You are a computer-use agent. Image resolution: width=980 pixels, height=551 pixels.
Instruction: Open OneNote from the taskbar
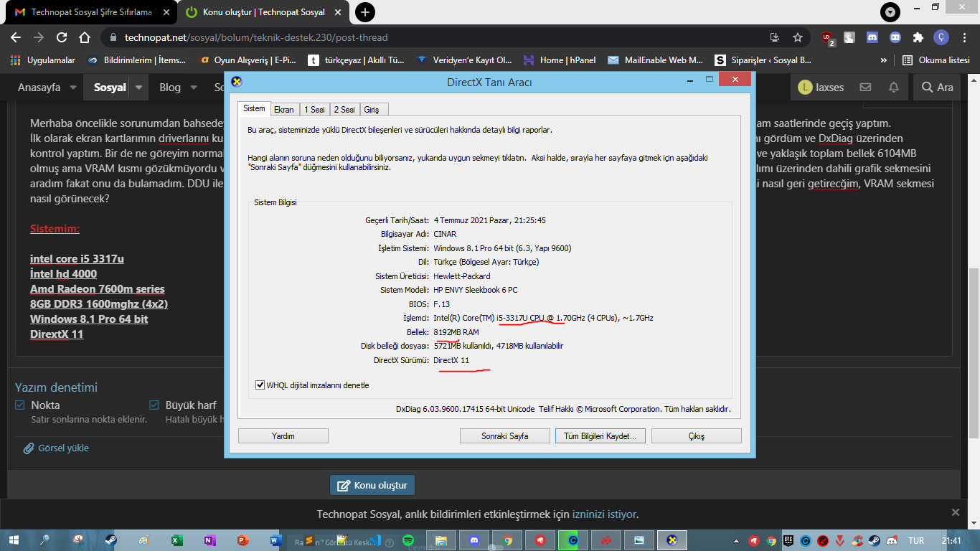(209, 540)
